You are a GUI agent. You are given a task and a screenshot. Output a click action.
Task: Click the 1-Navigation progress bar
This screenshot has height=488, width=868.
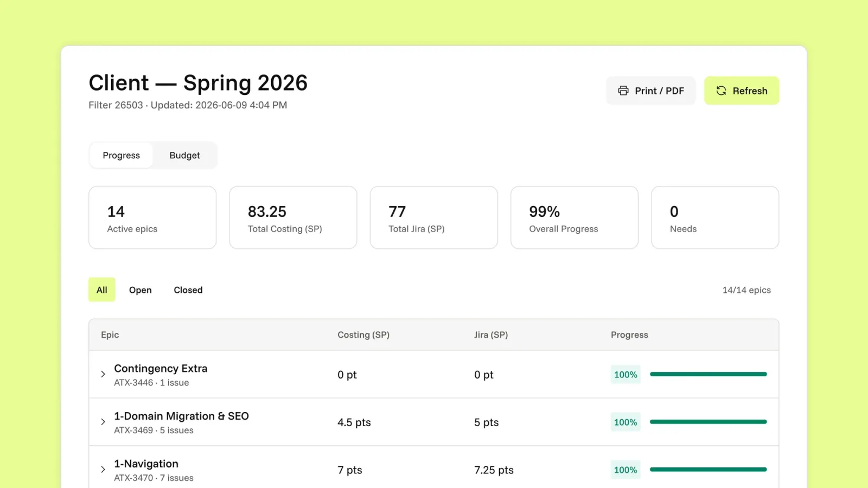pos(708,470)
